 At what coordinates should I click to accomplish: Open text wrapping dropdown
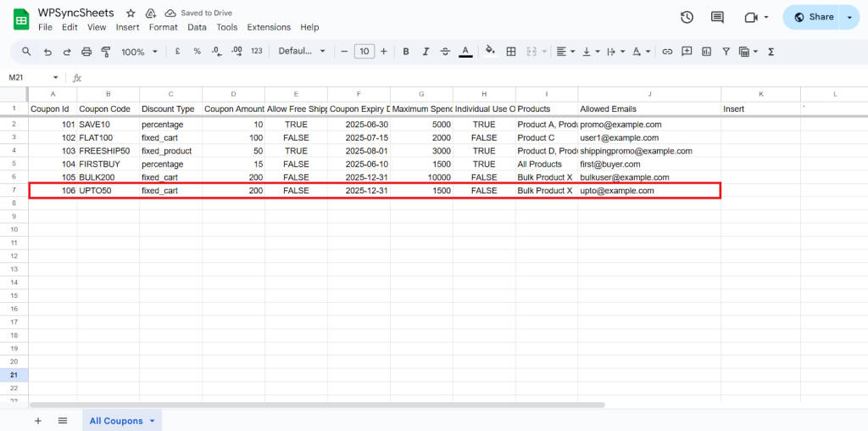click(x=615, y=52)
